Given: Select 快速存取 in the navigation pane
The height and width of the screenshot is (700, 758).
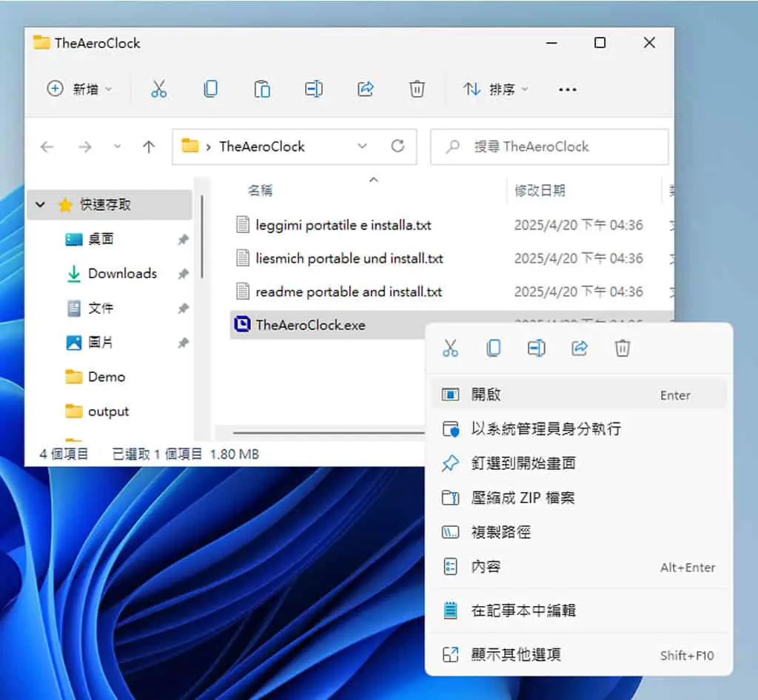Looking at the screenshot, I should [x=110, y=205].
